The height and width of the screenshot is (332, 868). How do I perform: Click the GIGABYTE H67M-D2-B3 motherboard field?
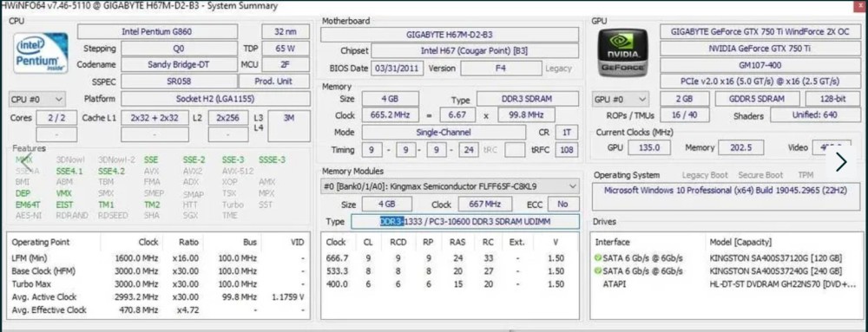coord(450,35)
